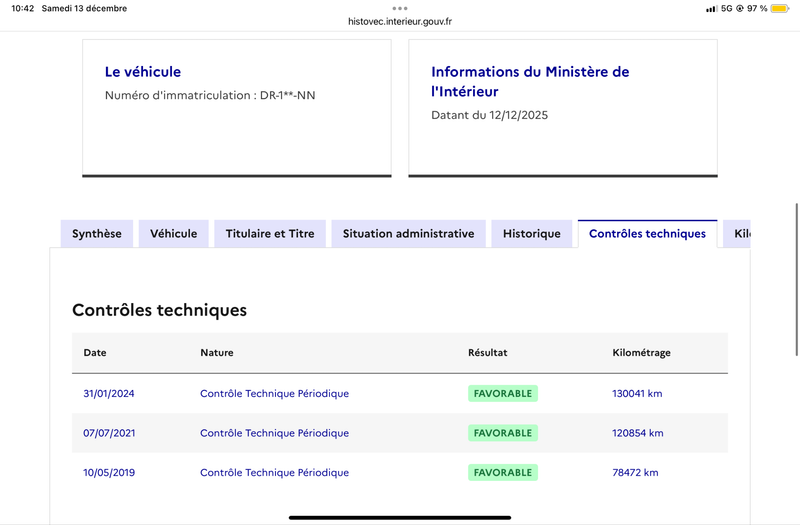
Task: Tap the 31/01/2024 inspection date
Action: pyautogui.click(x=109, y=394)
